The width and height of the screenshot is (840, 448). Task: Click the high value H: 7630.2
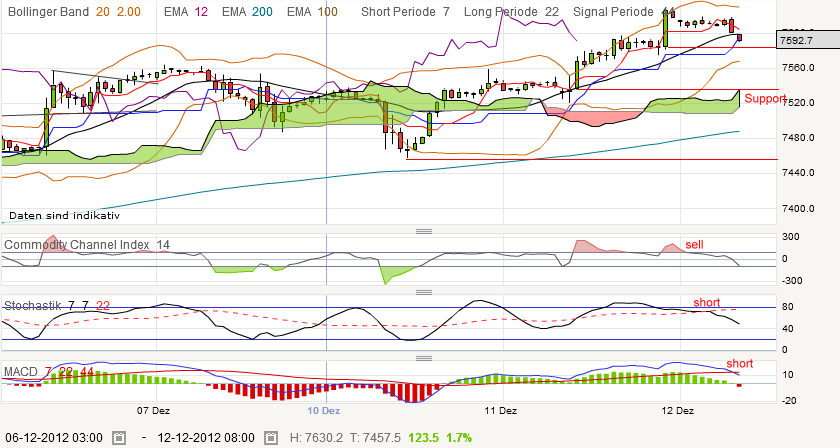(316, 438)
